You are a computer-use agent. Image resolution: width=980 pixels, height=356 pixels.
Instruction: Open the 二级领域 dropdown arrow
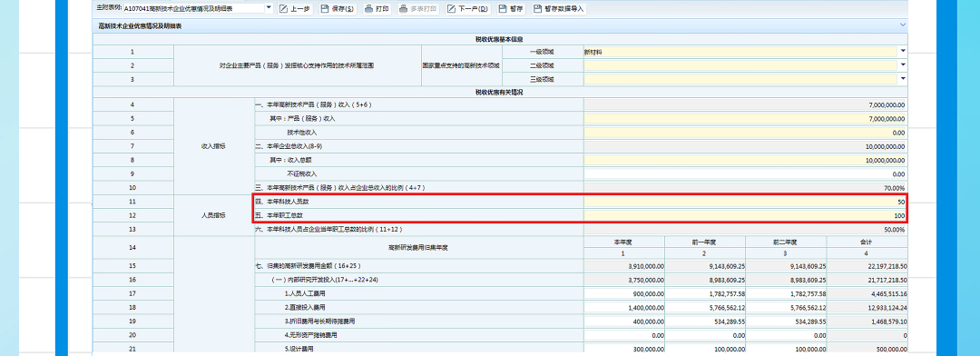click(x=903, y=65)
